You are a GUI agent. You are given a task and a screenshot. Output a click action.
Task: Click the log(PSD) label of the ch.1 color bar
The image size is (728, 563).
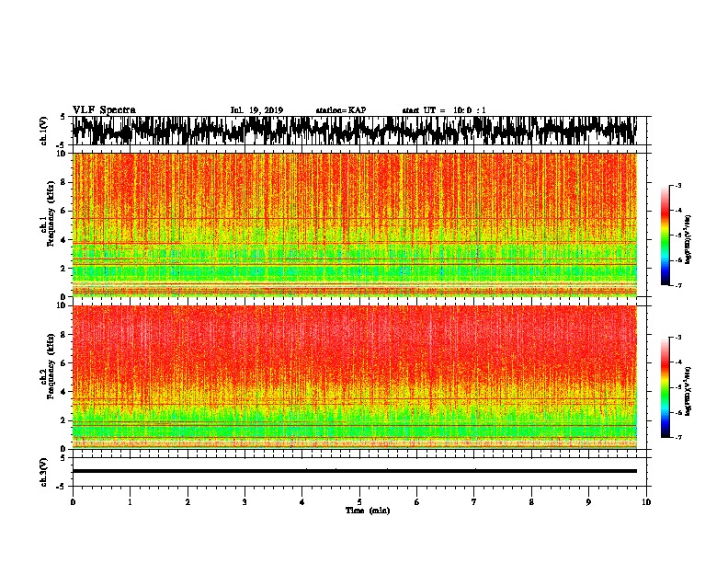coord(688,240)
